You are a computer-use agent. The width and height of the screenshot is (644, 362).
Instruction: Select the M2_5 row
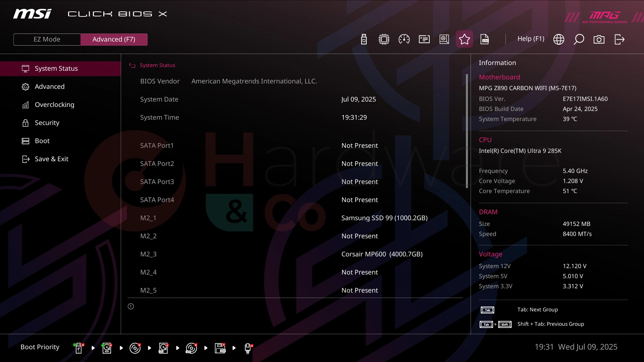pyautogui.click(x=295, y=290)
